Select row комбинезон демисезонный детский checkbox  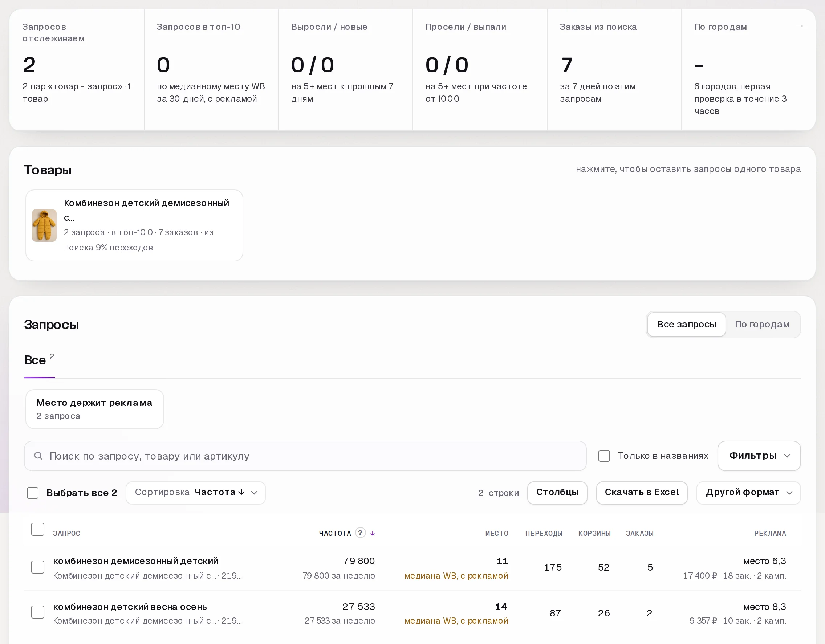38,567
